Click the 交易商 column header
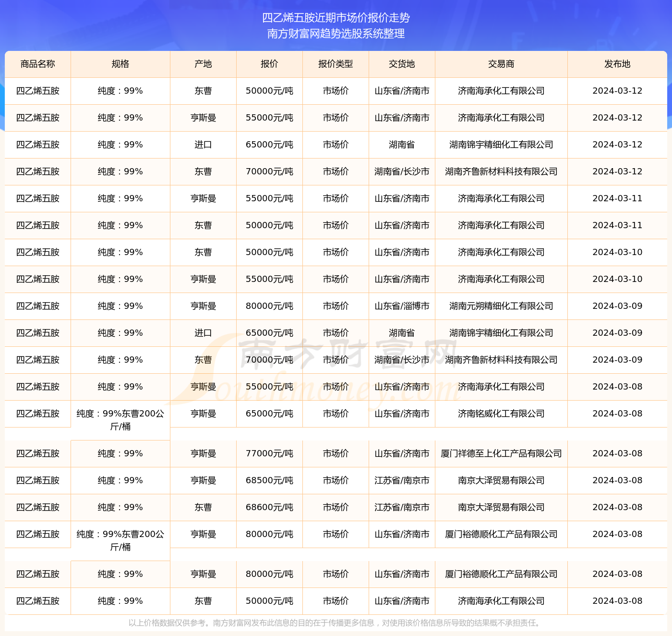The height and width of the screenshot is (636, 672). point(502,64)
